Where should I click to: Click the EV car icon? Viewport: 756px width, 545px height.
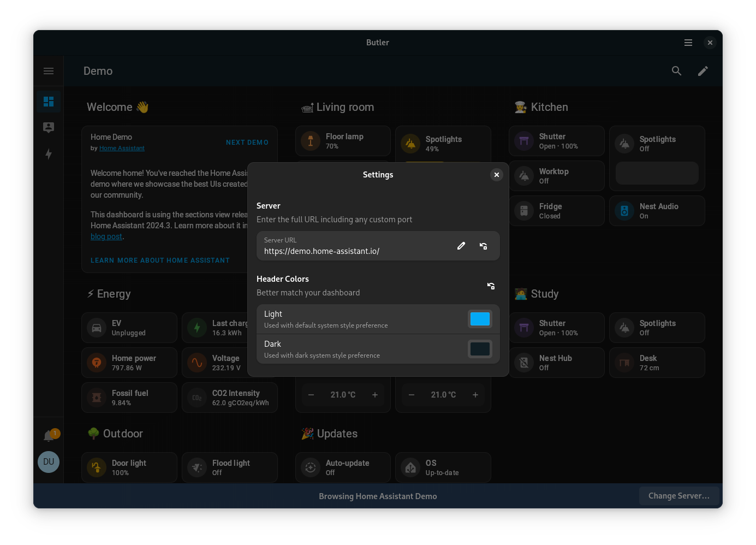tap(97, 328)
